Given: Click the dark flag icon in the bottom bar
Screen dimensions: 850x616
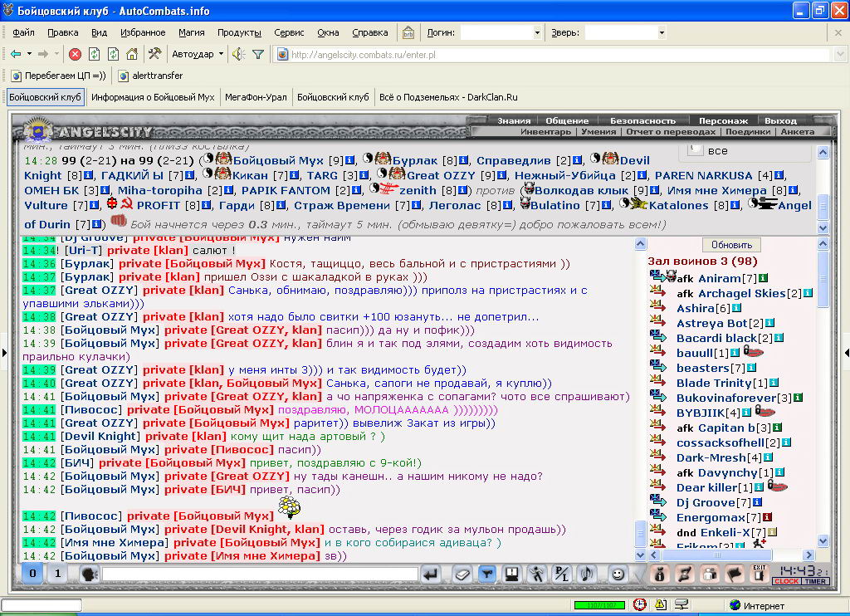Looking at the screenshot, I should pos(734,574).
